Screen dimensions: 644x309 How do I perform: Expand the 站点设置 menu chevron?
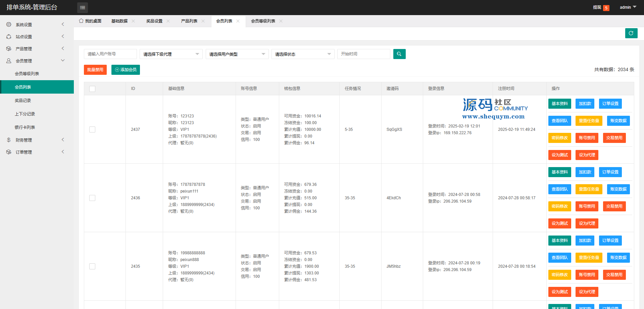pos(63,36)
